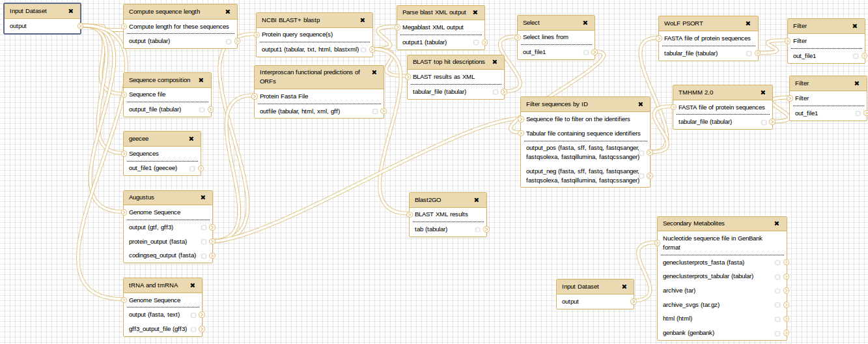Remove the NCBI BLAST+ blastp node

click(363, 20)
